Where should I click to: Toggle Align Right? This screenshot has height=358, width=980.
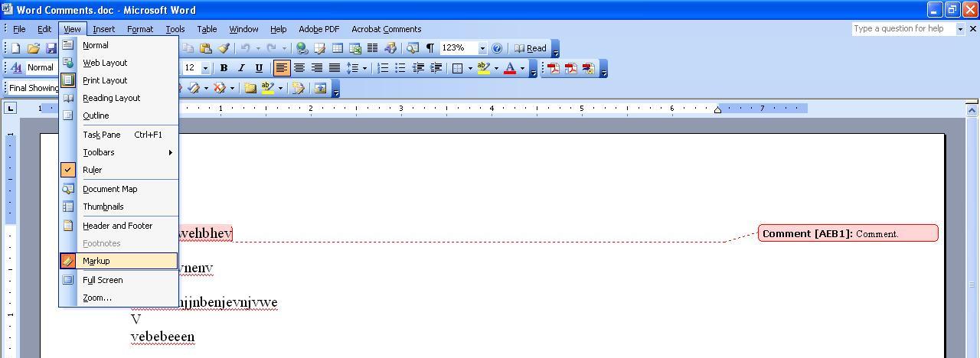click(317, 68)
